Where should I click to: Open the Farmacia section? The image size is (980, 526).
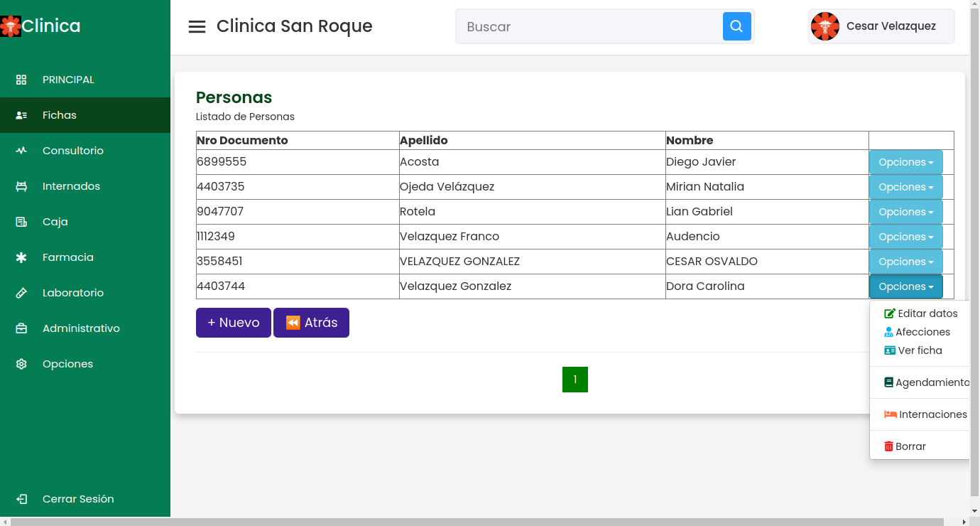pos(85,257)
